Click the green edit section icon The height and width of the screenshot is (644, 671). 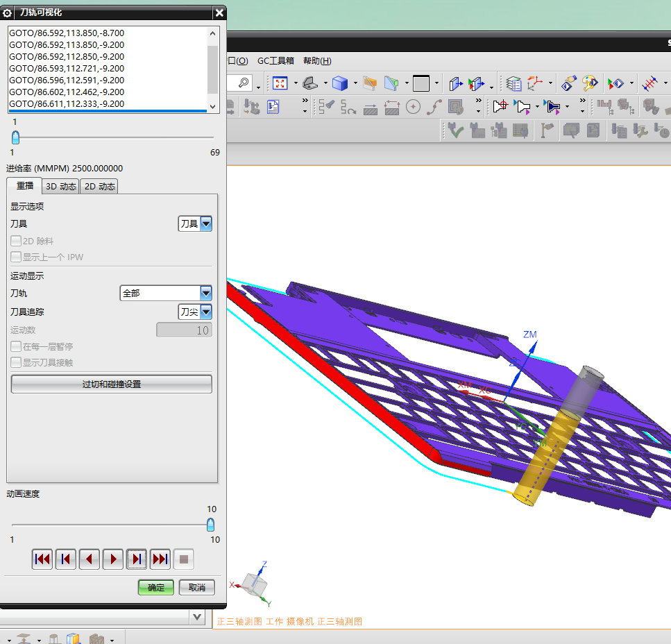pyautogui.click(x=391, y=83)
